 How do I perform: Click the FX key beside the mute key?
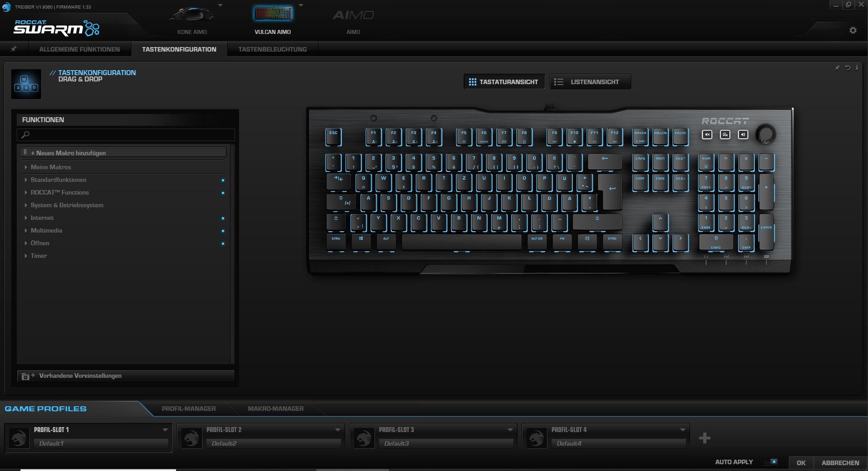[x=725, y=134]
